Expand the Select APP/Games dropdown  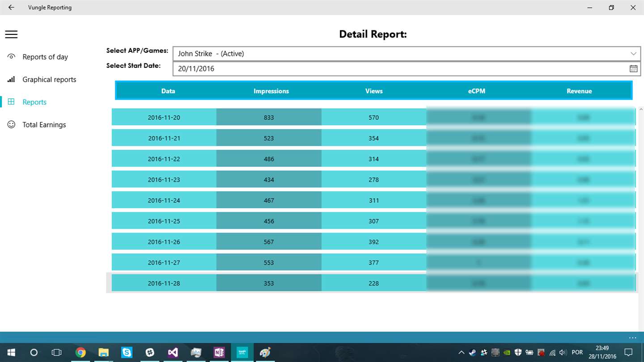click(x=407, y=54)
